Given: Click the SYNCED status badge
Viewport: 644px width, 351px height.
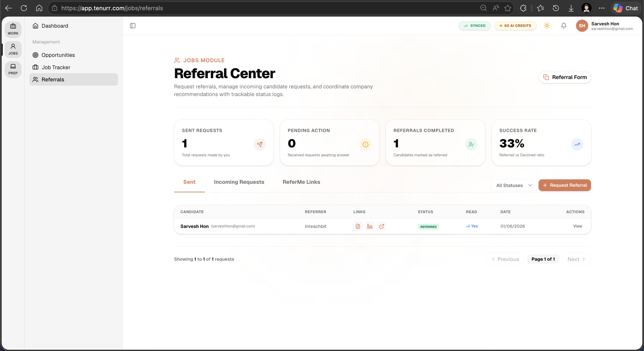Looking at the screenshot, I should [x=474, y=26].
